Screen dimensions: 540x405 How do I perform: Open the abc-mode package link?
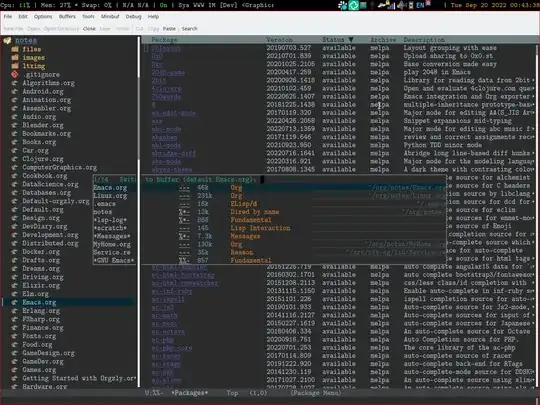(166, 129)
